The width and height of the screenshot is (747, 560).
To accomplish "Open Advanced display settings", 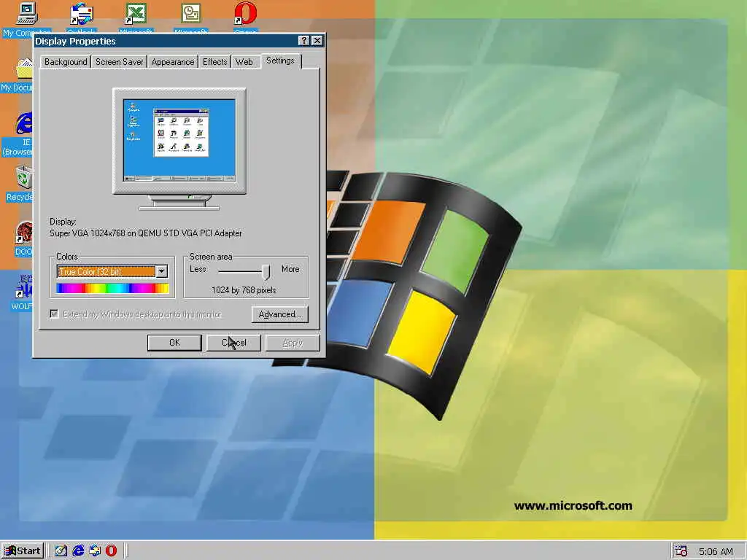I will (x=279, y=314).
